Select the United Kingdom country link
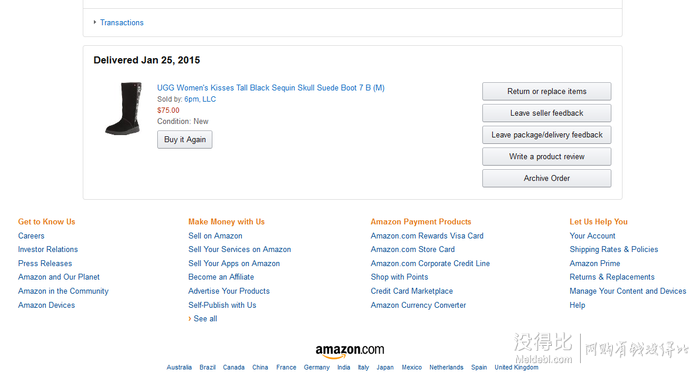 point(516,367)
